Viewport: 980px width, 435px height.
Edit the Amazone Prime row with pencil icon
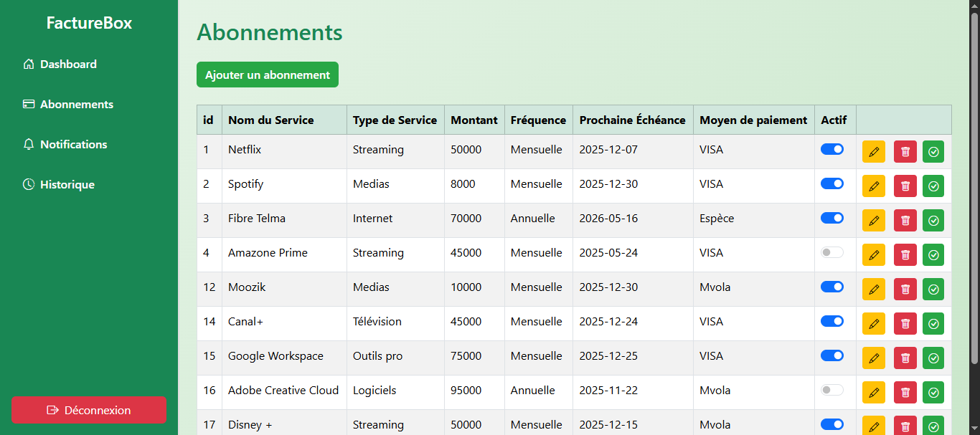[x=874, y=255]
